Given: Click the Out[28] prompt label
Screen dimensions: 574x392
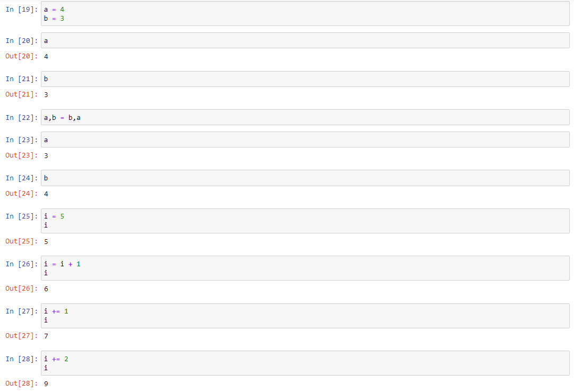Looking at the screenshot, I should point(22,383).
